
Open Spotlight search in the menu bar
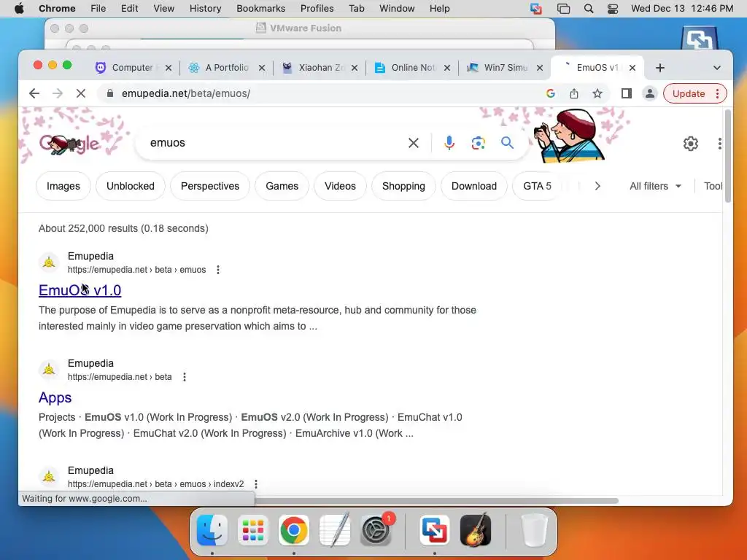(x=589, y=9)
